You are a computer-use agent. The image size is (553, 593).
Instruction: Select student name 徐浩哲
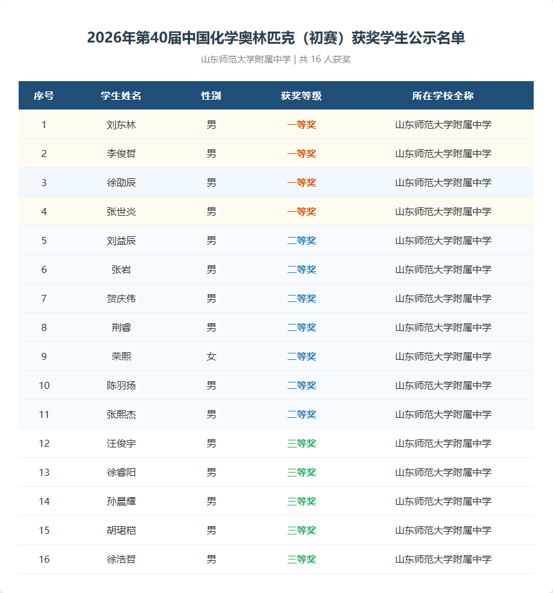(x=121, y=559)
